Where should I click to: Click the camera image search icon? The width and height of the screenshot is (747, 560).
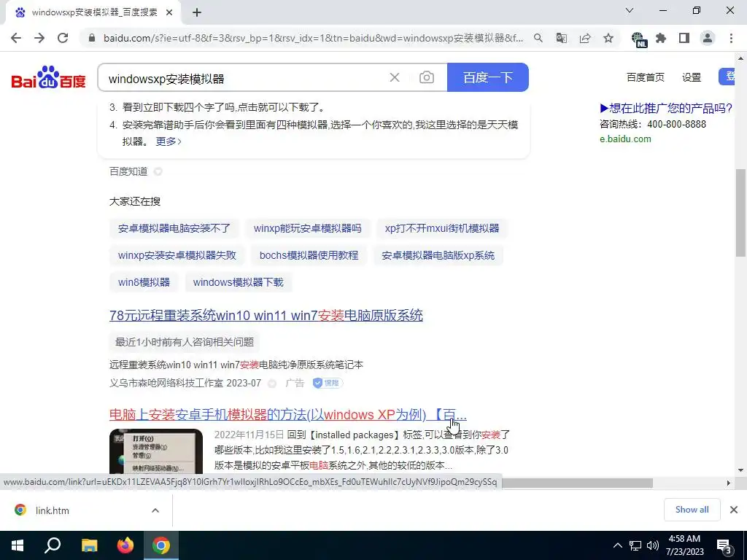click(426, 77)
